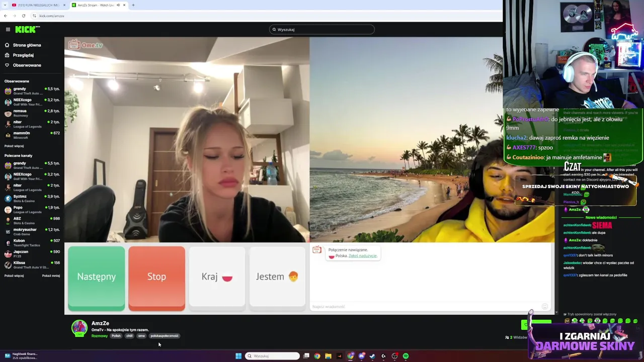Click the Napisz wiadomość chat field

[425, 307]
